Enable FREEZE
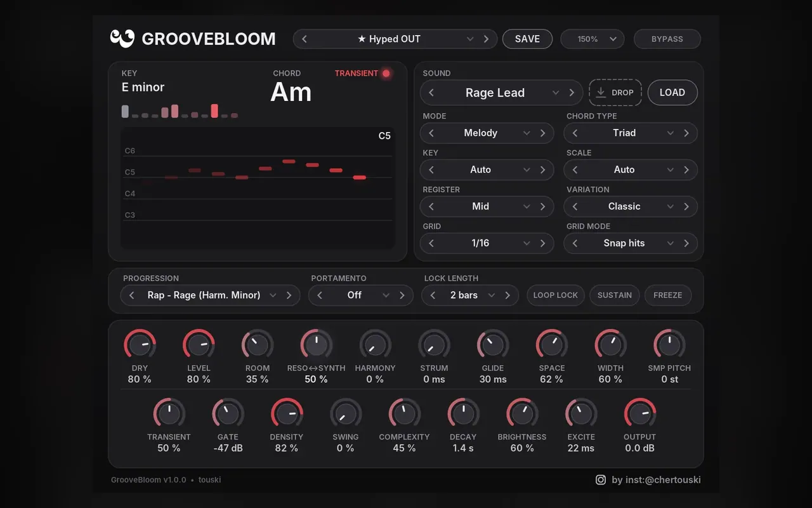Viewport: 812px width, 508px height. (668, 295)
